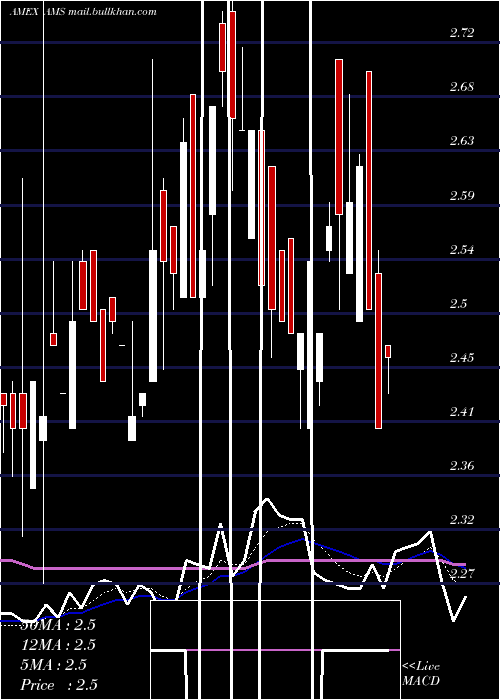500x700 pixels.
Task: Click the 2.27 price axis label
Action: (462, 573)
